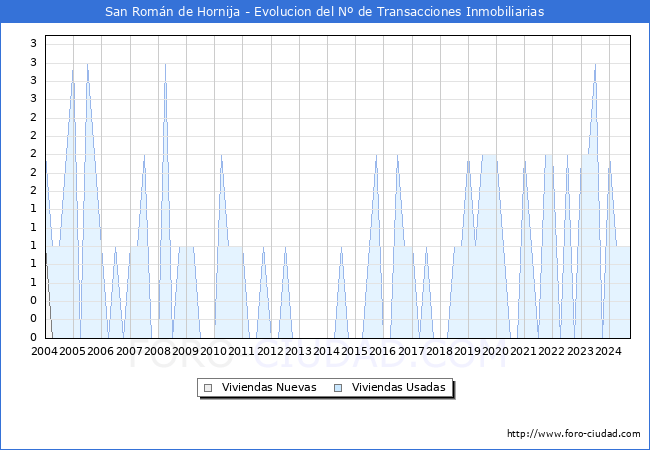Viewport: 650px width, 450px height.
Task: Click the 2011 x-axis year label
Action: click(x=242, y=351)
